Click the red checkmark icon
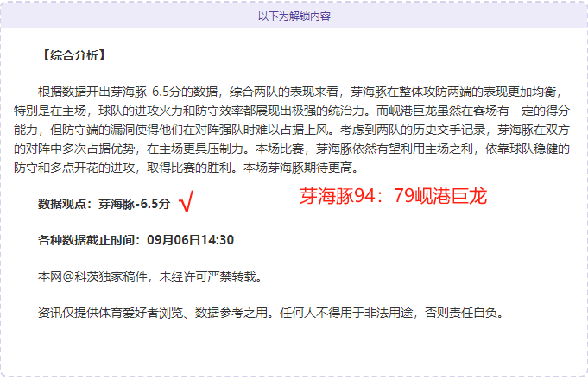 point(187,201)
